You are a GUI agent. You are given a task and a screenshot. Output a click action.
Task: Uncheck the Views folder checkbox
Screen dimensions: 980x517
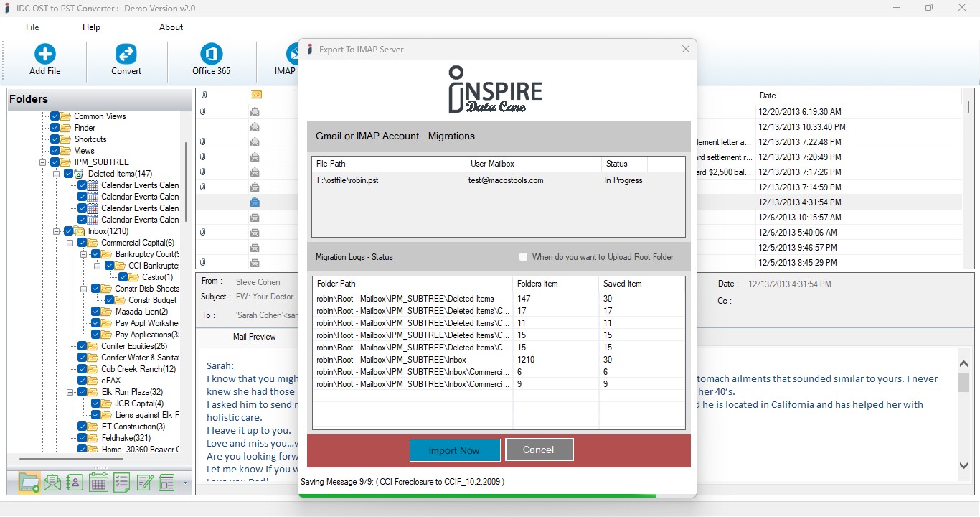[x=55, y=151]
